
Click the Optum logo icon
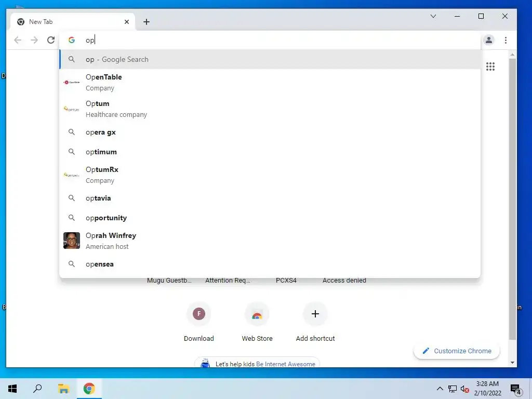coord(72,109)
